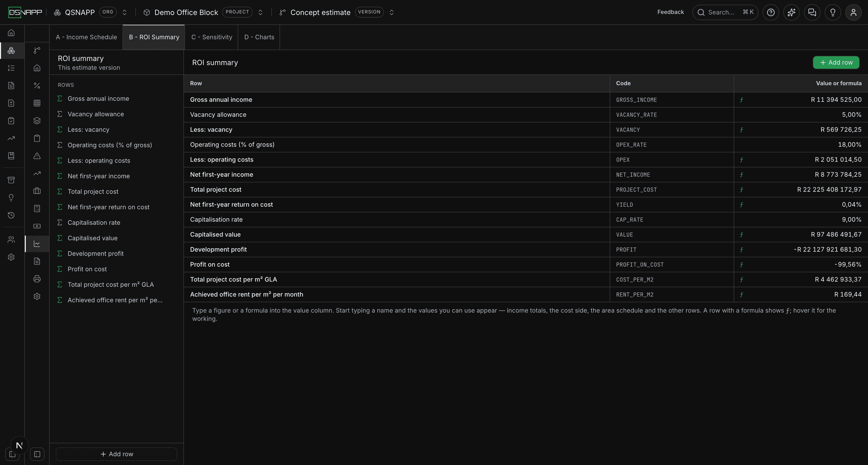Open the help question mark icon
Viewport: 868px width, 465px height.
771,12
